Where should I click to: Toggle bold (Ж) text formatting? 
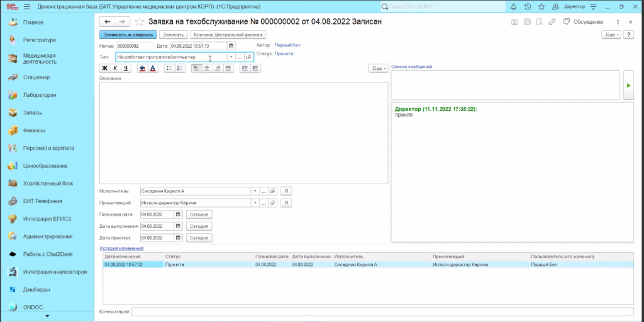(x=105, y=69)
